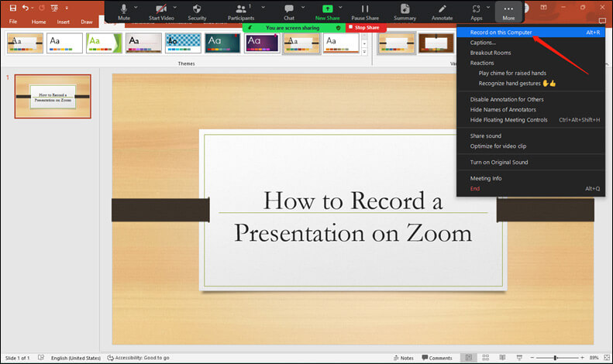Switch to Reading View icon
Viewport: 613px width, 364px height.
point(502,357)
